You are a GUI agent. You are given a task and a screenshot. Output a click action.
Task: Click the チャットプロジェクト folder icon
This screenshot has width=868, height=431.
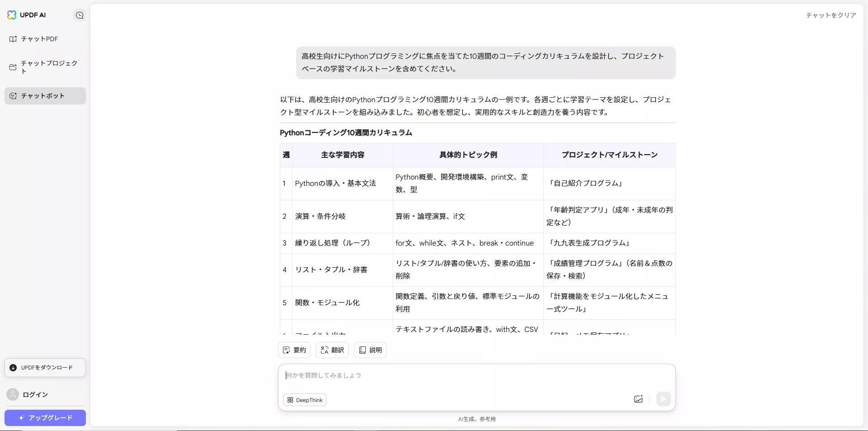click(x=13, y=67)
